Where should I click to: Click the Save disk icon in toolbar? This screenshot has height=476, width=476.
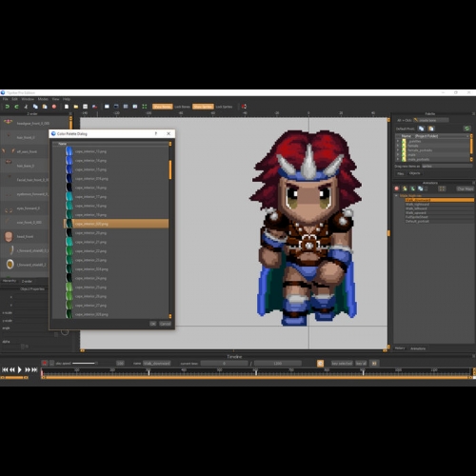click(x=85, y=107)
